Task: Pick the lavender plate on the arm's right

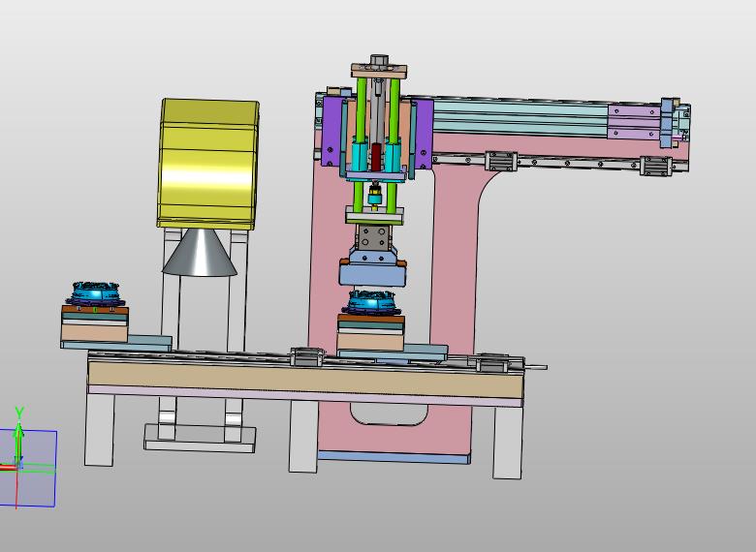Action: coord(634,122)
